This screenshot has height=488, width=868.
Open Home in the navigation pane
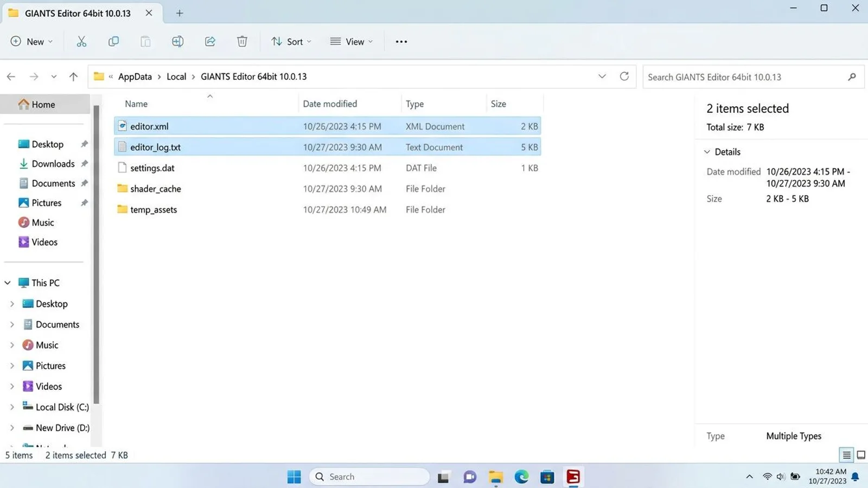click(45, 104)
